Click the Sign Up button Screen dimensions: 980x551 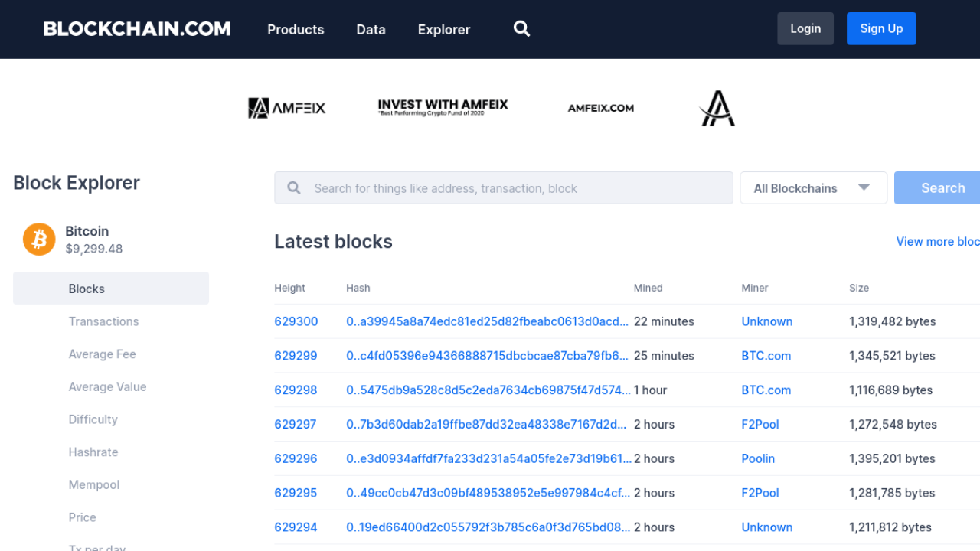pyautogui.click(x=881, y=28)
